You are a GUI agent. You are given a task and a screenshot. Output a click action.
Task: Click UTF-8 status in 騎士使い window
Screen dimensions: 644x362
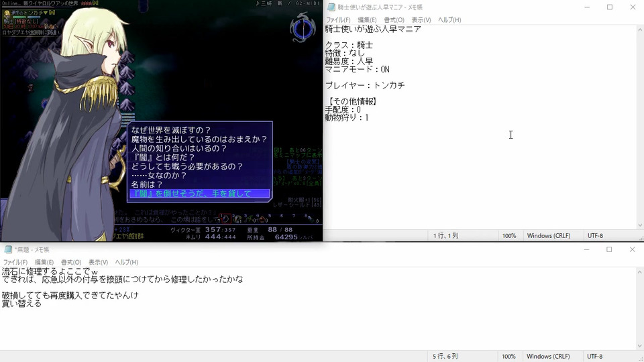pos(595,235)
